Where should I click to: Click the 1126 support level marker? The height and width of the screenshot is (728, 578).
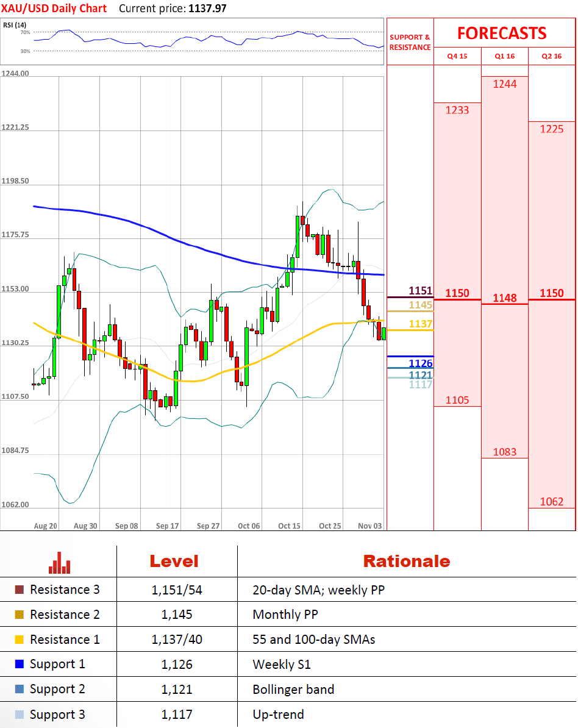click(x=421, y=363)
